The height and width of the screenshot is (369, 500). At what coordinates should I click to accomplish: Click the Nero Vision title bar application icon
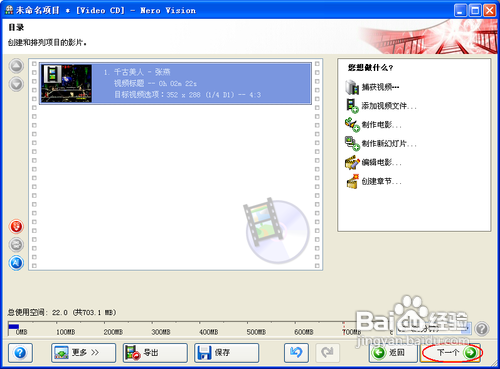click(9, 10)
